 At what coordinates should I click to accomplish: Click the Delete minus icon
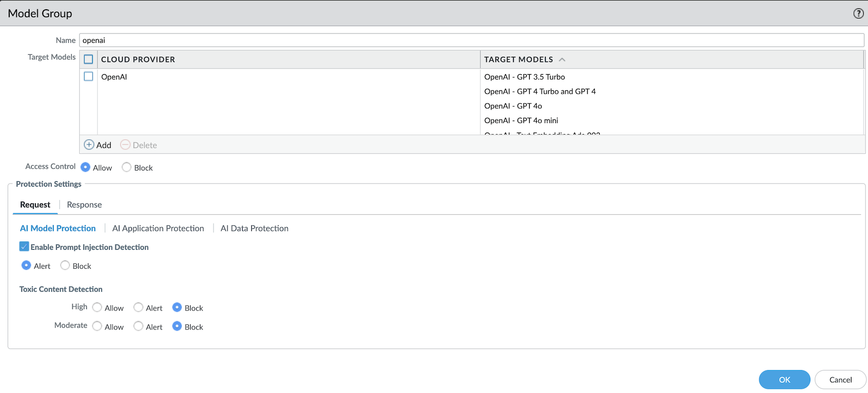pyautogui.click(x=125, y=145)
